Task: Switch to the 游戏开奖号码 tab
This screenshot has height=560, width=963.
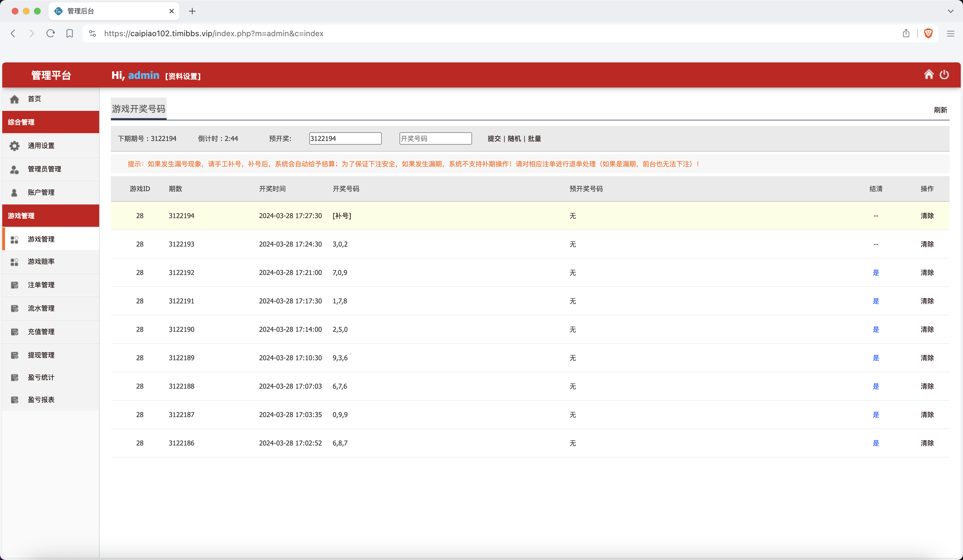Action: [138, 109]
